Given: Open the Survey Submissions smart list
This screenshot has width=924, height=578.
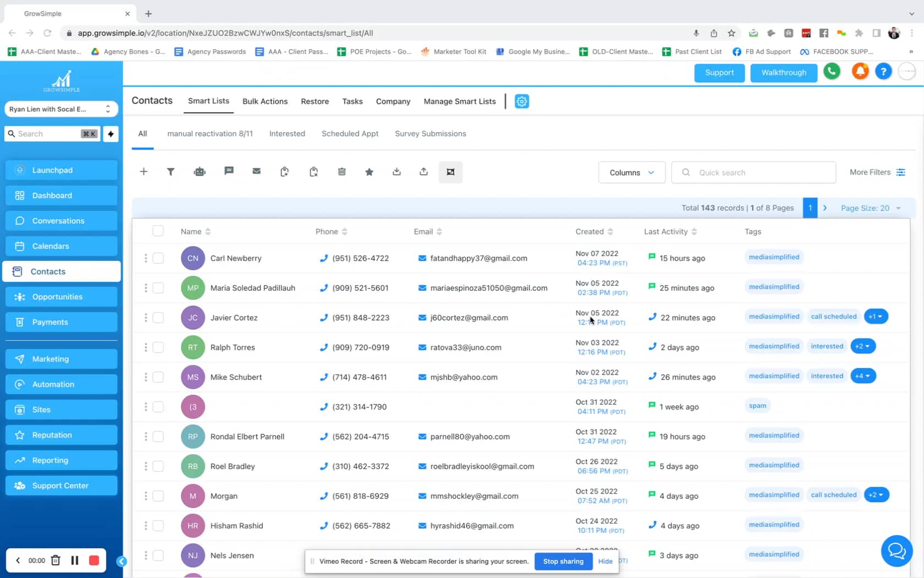Looking at the screenshot, I should click(x=431, y=133).
